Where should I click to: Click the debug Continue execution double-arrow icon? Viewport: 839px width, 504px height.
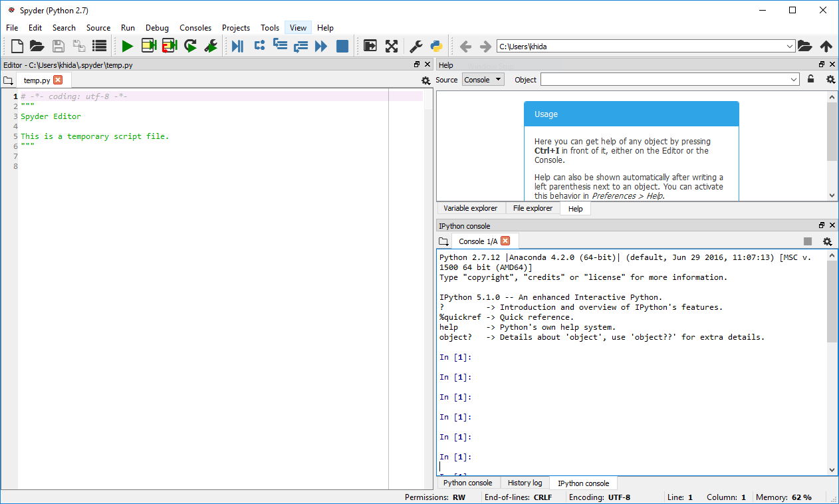click(x=321, y=46)
